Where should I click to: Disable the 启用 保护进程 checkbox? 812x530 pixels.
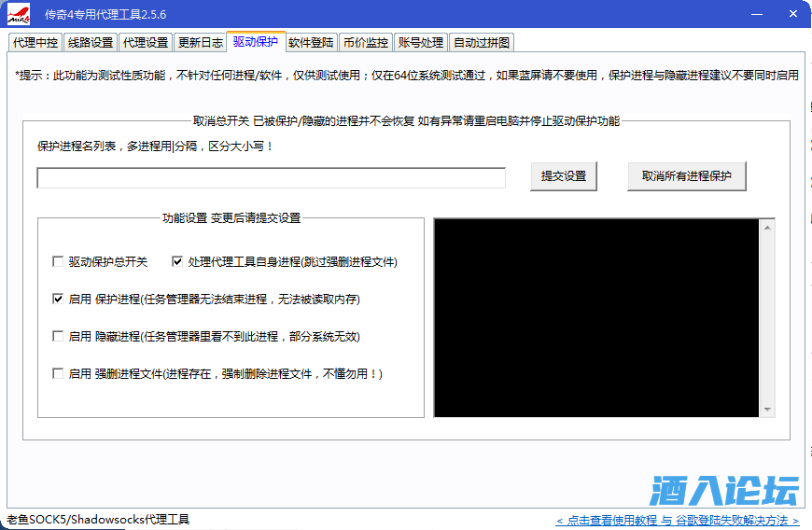(59, 300)
